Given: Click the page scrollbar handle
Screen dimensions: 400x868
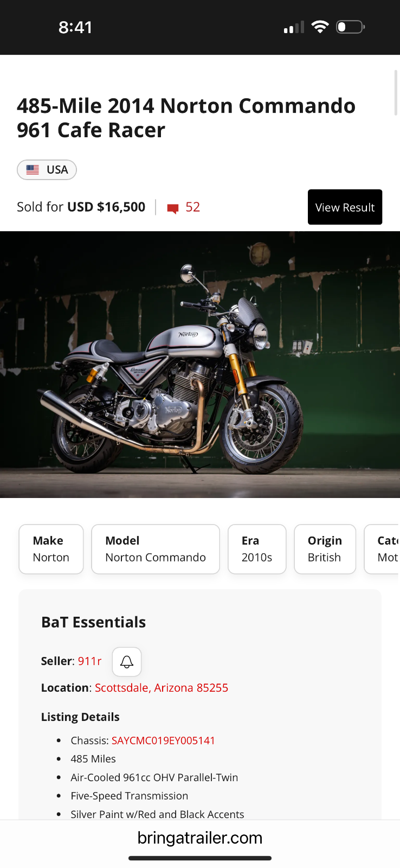Looking at the screenshot, I should (396, 92).
